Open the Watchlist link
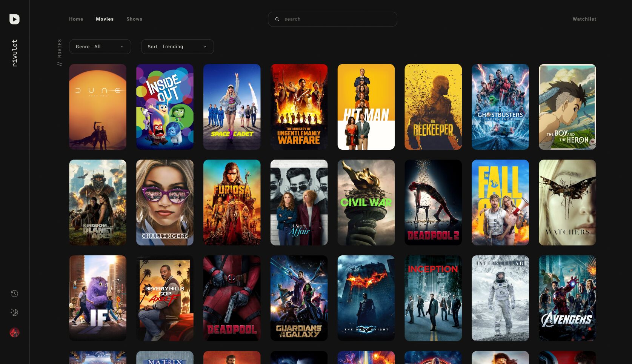The width and height of the screenshot is (632, 364). [584, 19]
